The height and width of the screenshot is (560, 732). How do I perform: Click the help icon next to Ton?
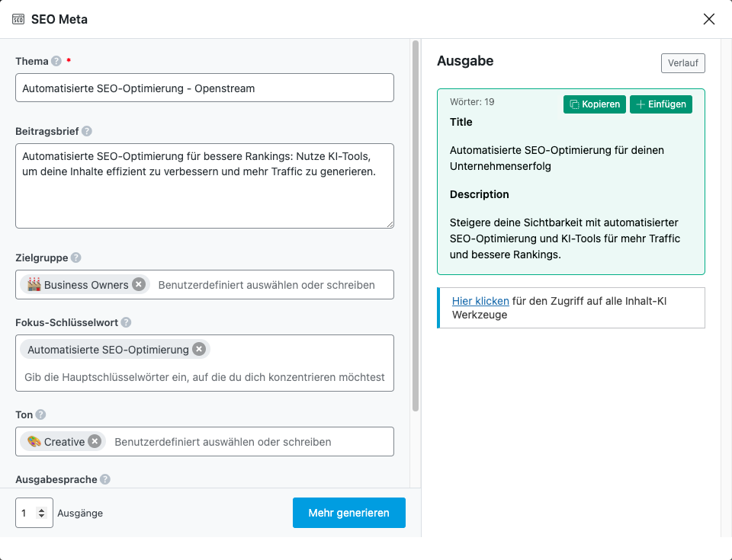pos(40,415)
